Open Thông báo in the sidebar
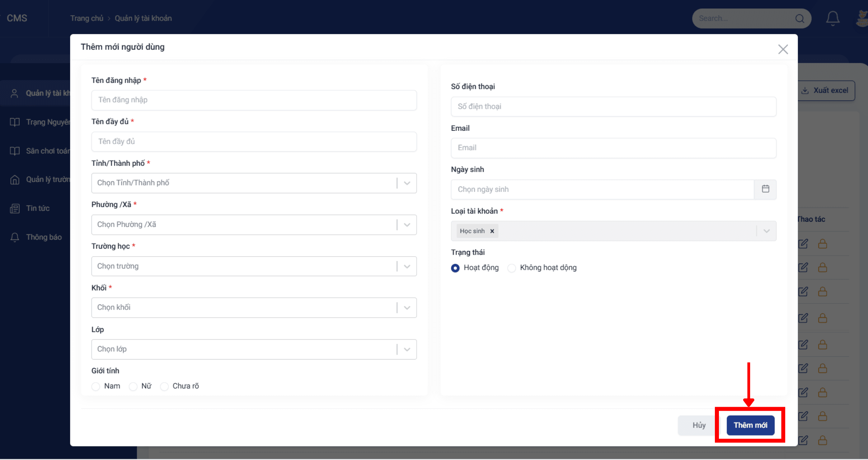868x460 pixels. point(36,237)
